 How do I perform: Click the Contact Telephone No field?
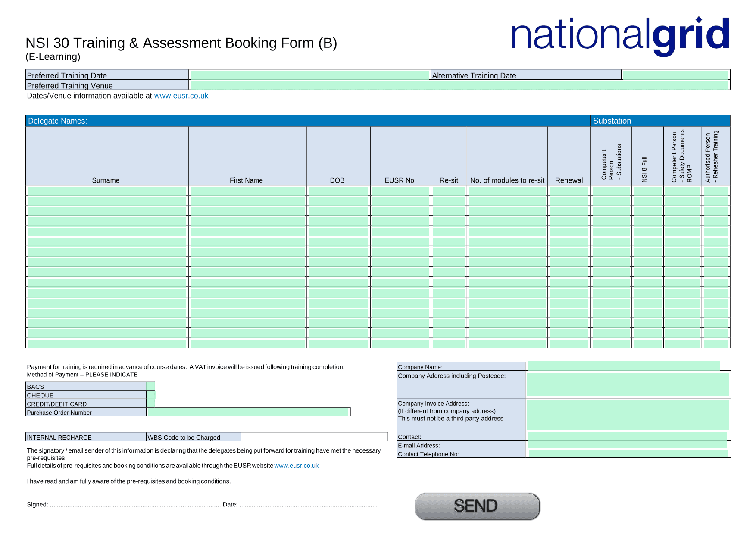(x=628, y=453)
